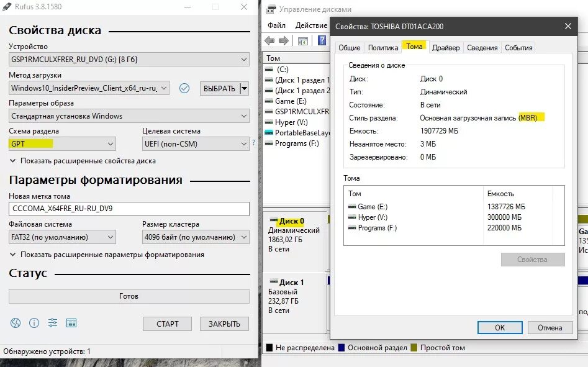Switch to the События tab
This screenshot has height=367, width=588.
pyautogui.click(x=518, y=48)
